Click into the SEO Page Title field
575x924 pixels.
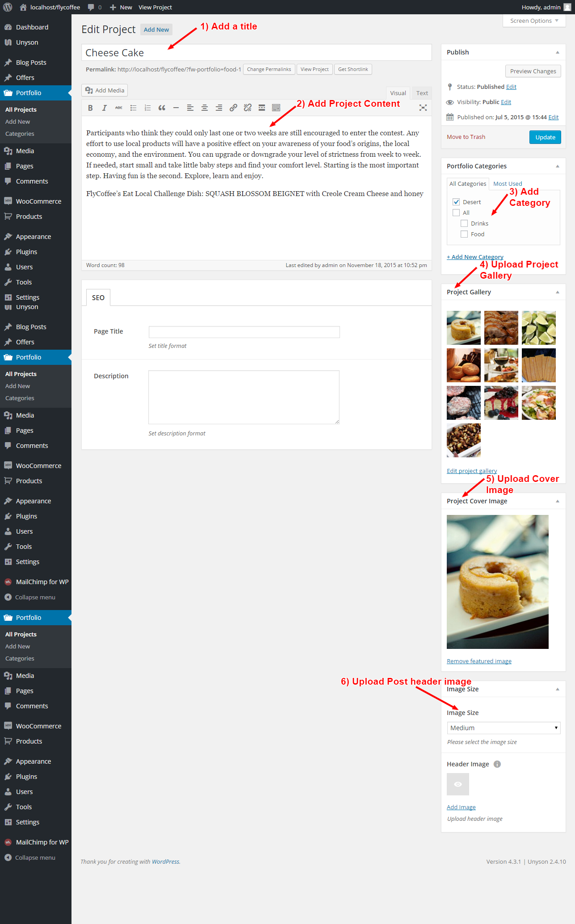point(244,332)
